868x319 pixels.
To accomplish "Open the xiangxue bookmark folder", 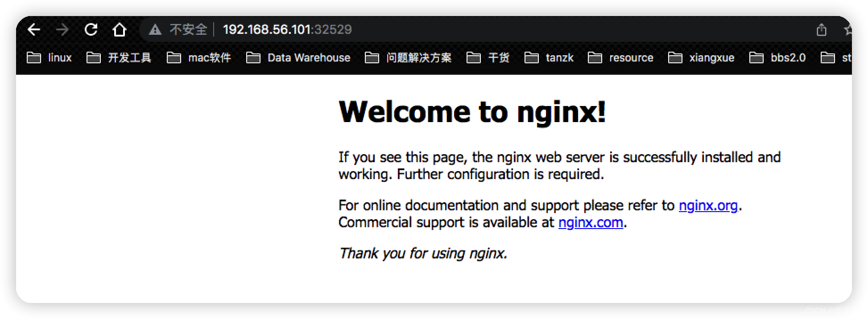I will click(x=701, y=57).
